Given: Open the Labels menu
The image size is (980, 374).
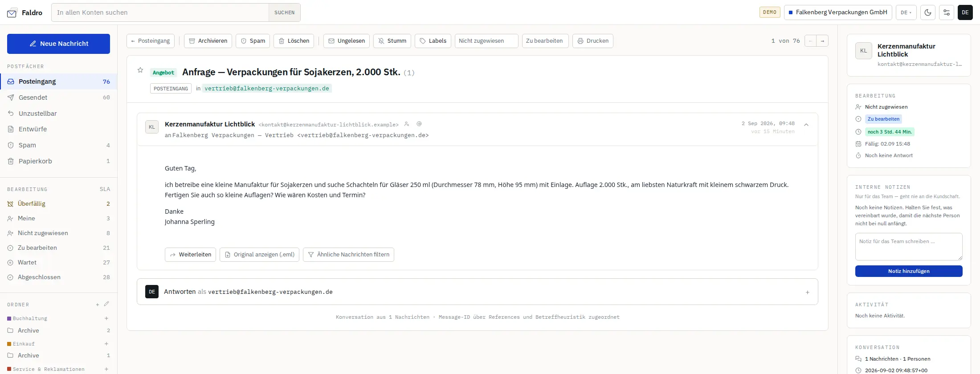Looking at the screenshot, I should 433,41.
